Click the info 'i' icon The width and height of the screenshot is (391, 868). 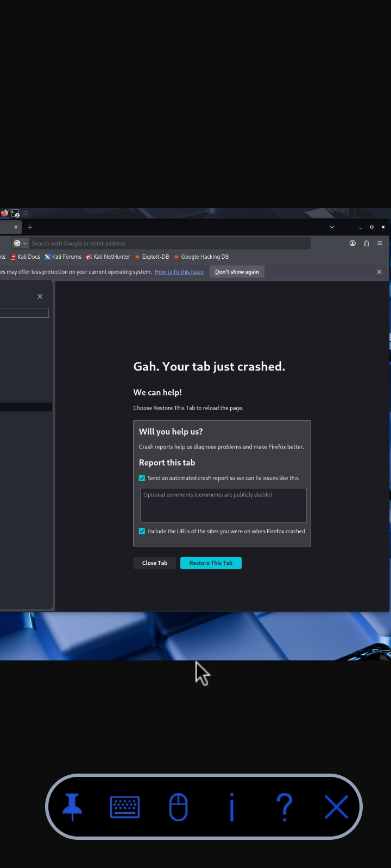(x=232, y=807)
